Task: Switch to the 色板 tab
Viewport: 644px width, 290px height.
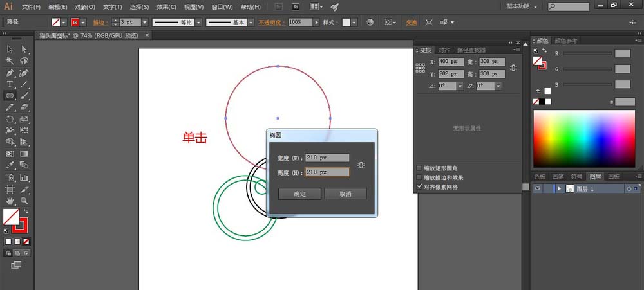Action: tap(540, 177)
